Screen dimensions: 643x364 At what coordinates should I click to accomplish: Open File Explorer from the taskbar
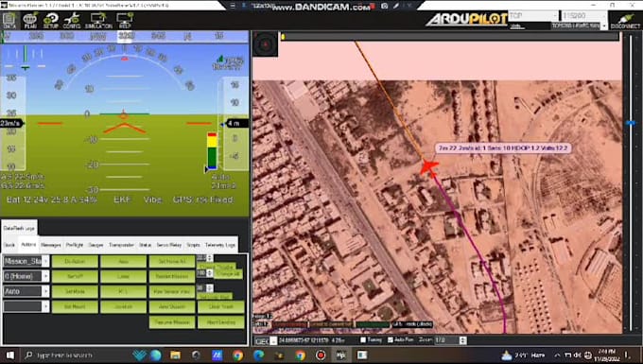[x=176, y=355]
